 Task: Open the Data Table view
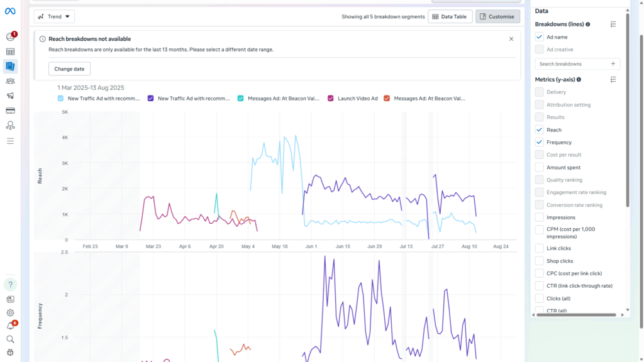[x=450, y=16]
